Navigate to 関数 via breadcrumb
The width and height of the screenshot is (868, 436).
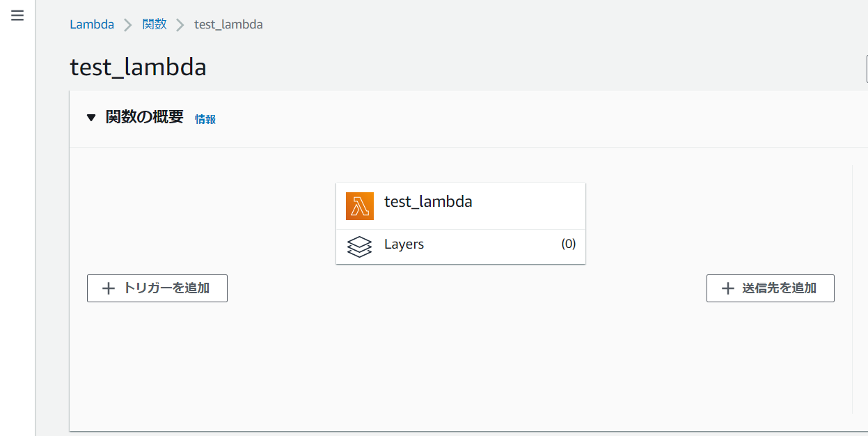(154, 24)
